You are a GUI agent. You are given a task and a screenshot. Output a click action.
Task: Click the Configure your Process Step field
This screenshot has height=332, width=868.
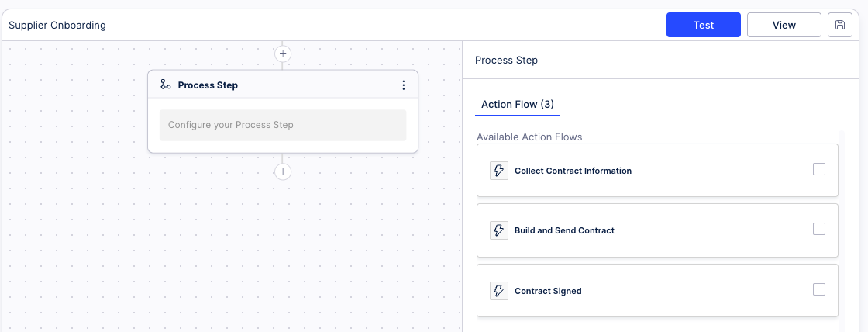coord(283,125)
